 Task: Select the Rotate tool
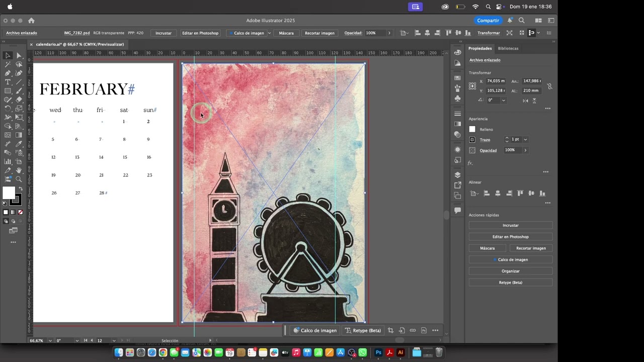8,108
